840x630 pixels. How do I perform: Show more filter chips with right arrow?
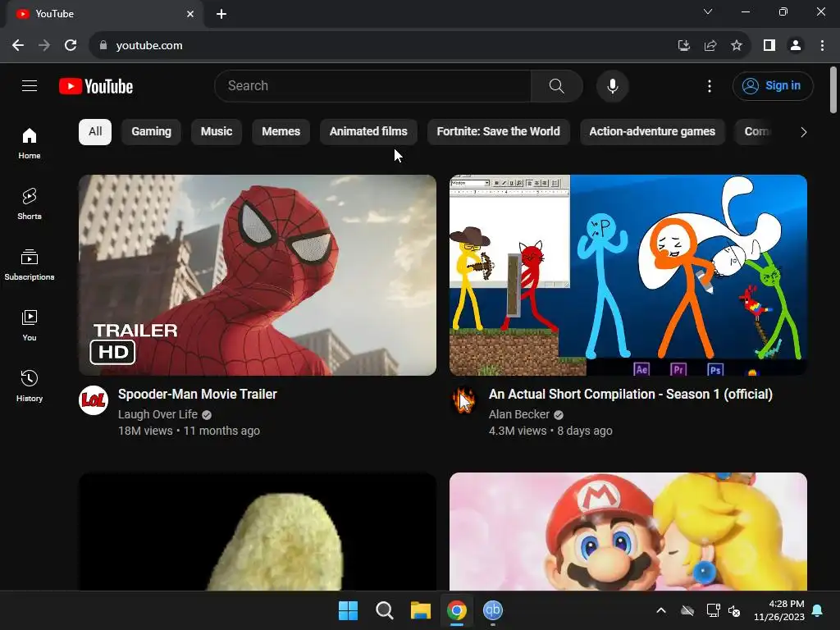(803, 132)
